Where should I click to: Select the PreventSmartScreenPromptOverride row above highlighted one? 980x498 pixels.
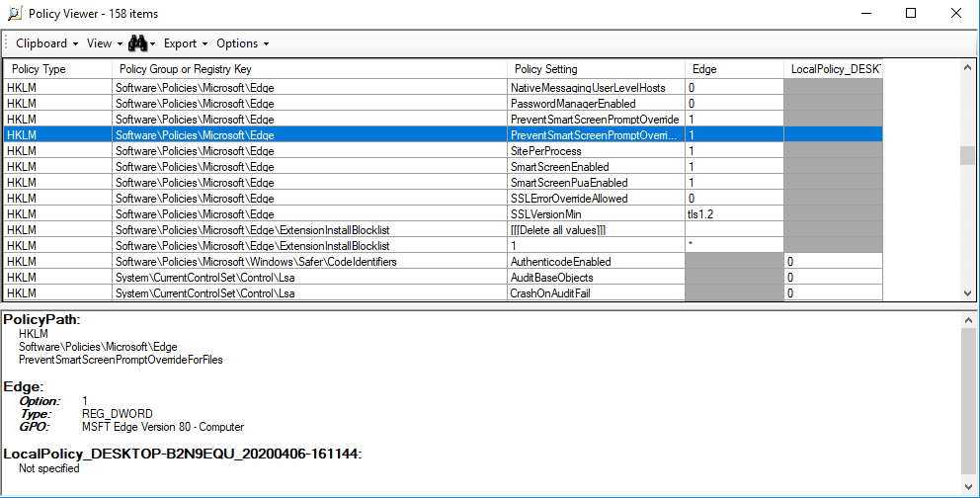444,120
